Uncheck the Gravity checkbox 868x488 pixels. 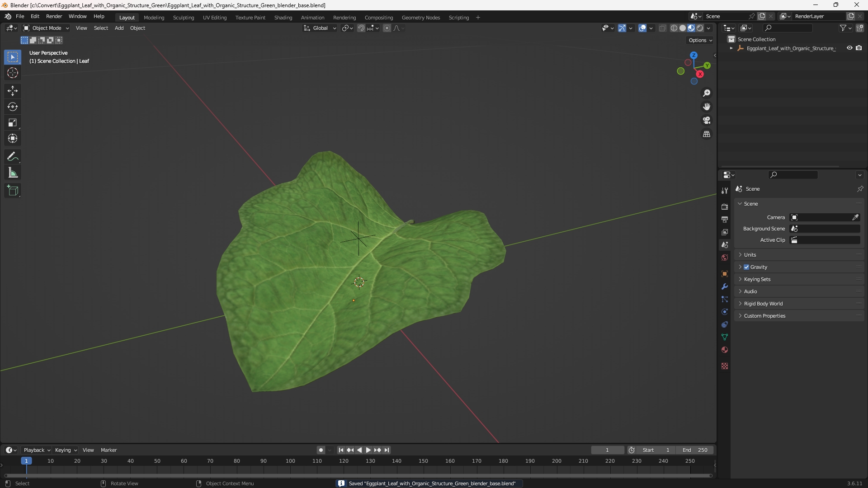(x=746, y=267)
